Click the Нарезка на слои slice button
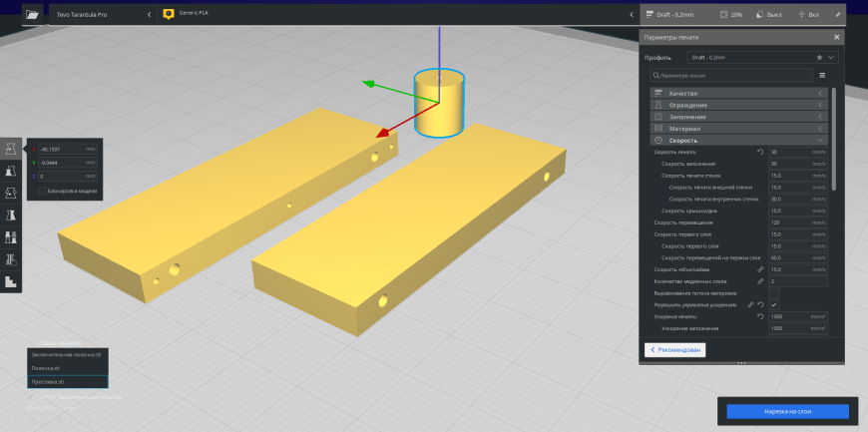The width and height of the screenshot is (868, 432). [787, 411]
